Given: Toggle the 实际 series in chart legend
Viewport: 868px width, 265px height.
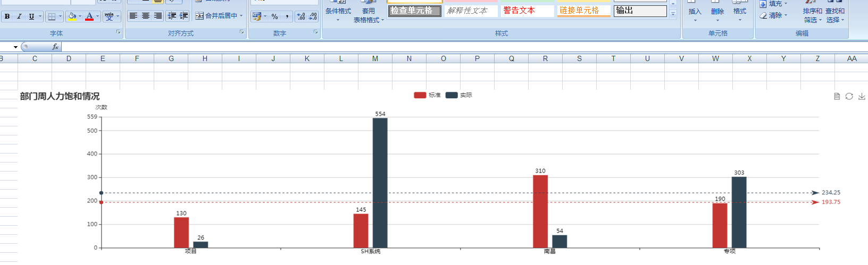Looking at the screenshot, I should point(459,95).
